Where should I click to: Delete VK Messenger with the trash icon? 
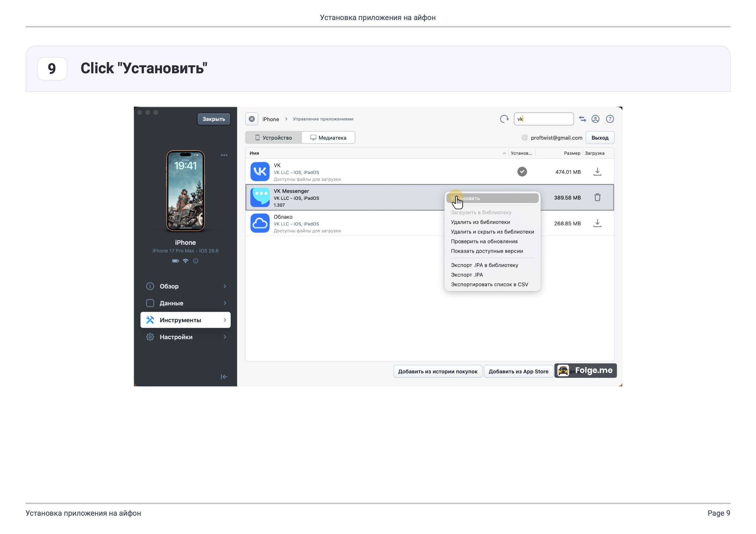(597, 197)
